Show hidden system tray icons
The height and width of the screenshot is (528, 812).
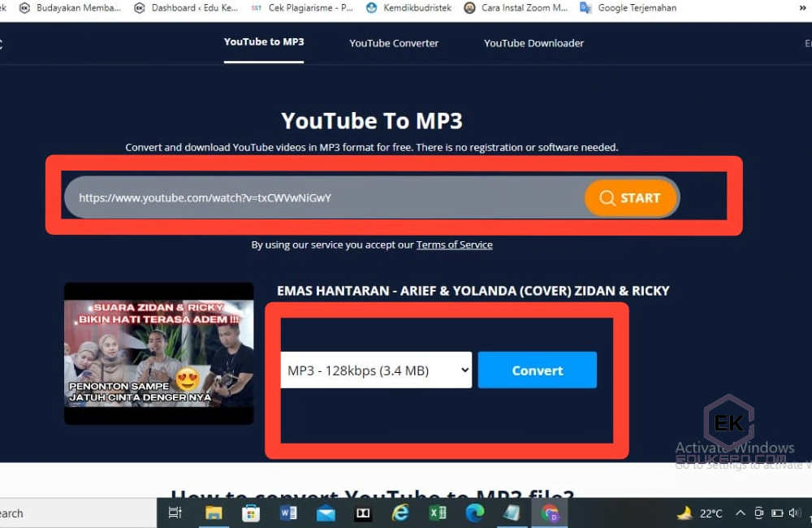pyautogui.click(x=741, y=513)
